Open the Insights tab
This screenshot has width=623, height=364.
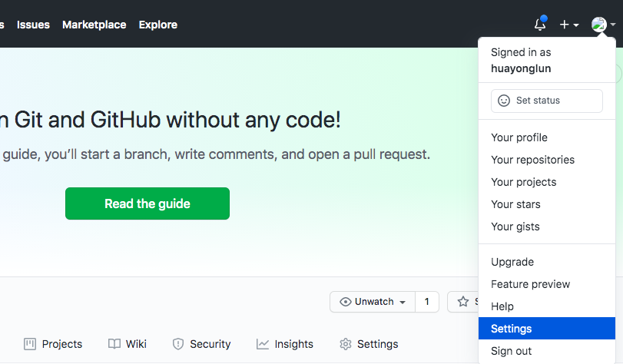coord(285,344)
